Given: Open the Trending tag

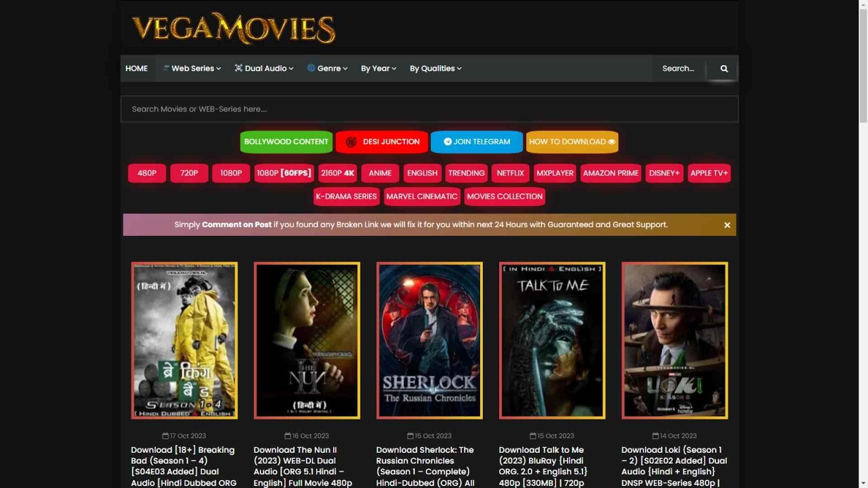Looking at the screenshot, I should (467, 173).
